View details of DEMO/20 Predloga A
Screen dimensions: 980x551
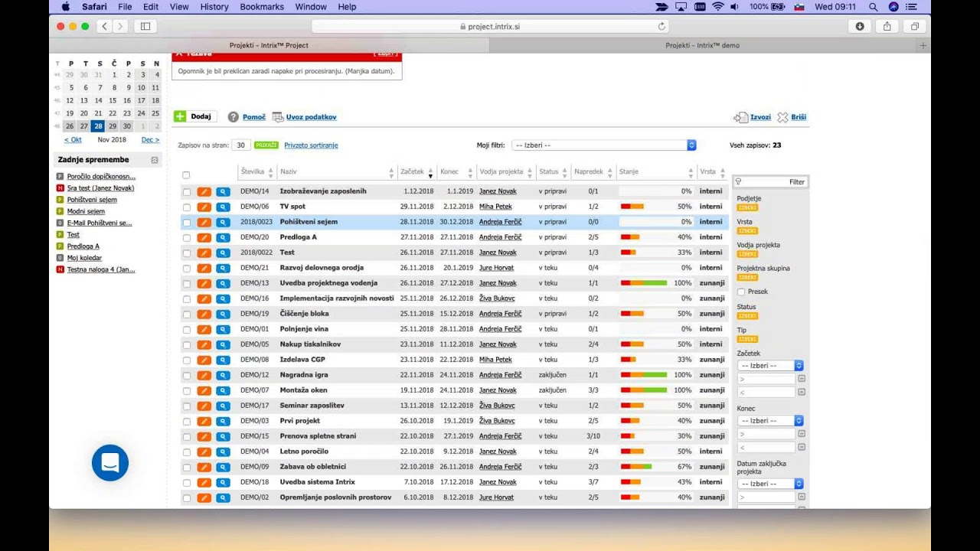(x=223, y=237)
